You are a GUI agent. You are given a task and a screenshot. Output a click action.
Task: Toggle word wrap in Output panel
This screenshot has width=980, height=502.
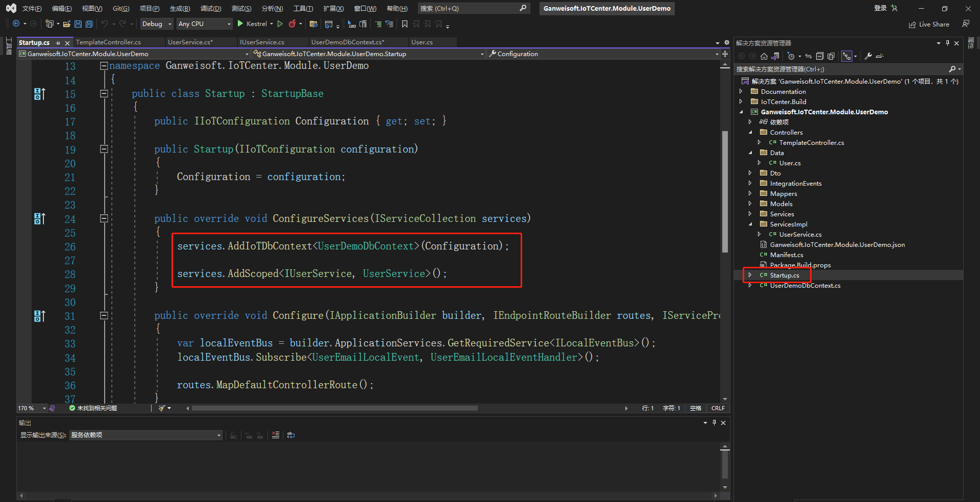pos(291,435)
